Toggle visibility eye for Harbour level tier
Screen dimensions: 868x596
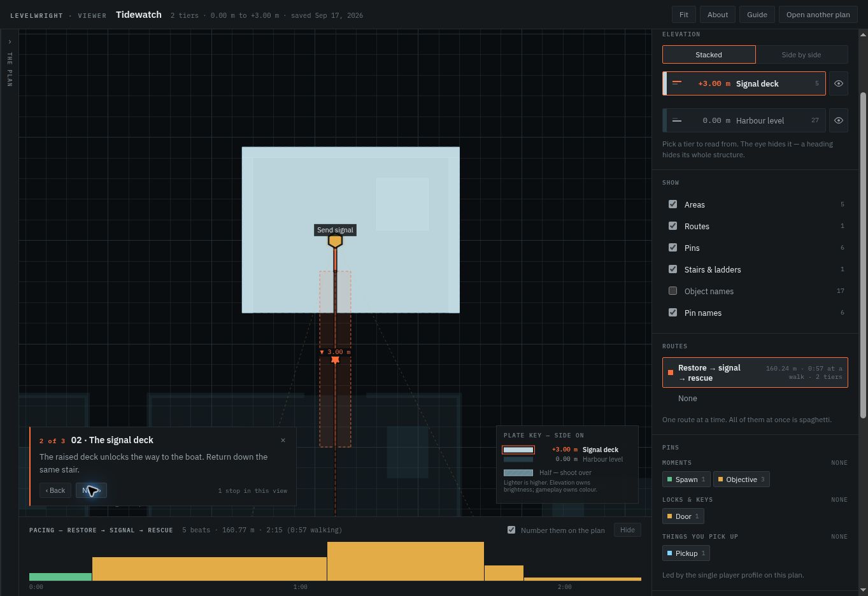click(x=839, y=120)
